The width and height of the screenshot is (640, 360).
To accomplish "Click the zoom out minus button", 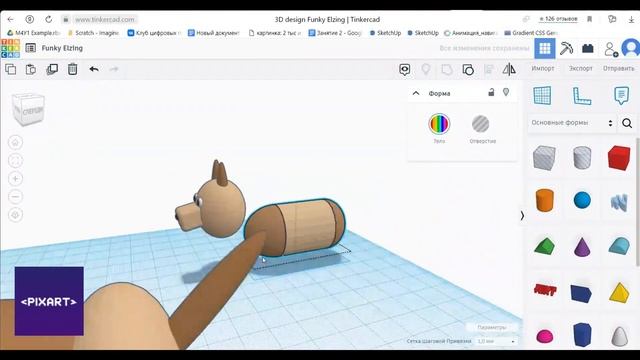I will coord(16,196).
